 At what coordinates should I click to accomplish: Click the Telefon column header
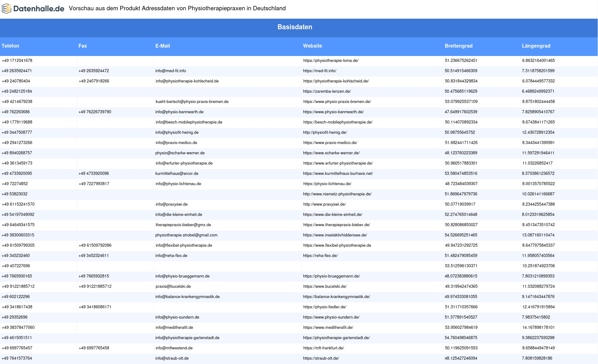click(x=10, y=46)
